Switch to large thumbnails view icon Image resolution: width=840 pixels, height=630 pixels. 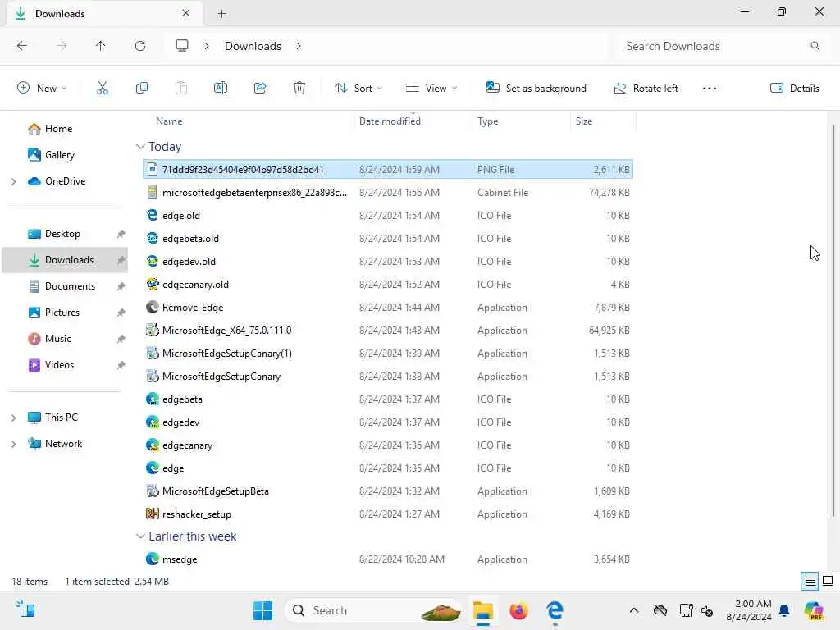pos(828,582)
